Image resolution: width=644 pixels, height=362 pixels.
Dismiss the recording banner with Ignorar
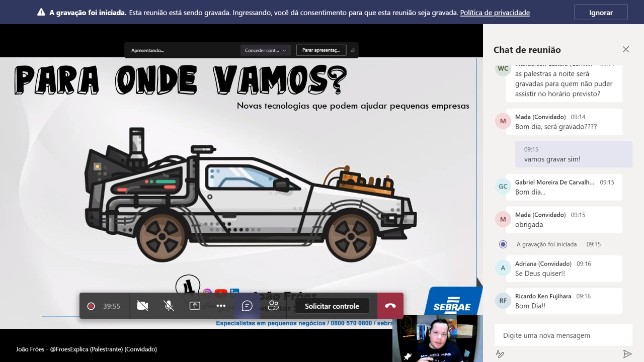601,13
